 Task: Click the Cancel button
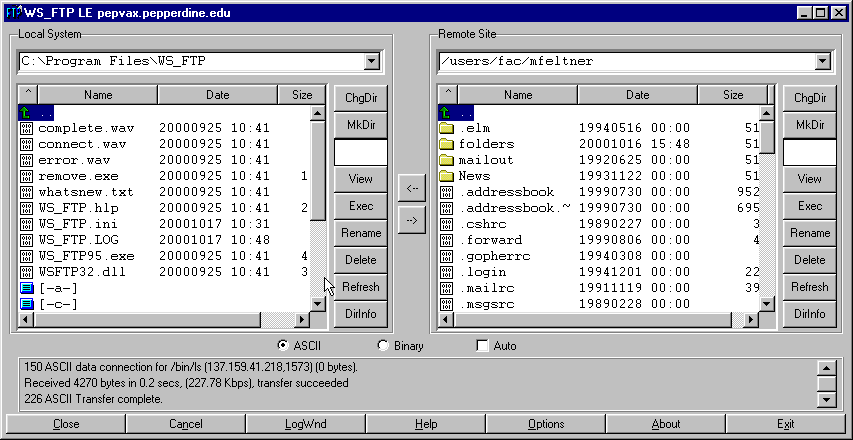pos(186,424)
